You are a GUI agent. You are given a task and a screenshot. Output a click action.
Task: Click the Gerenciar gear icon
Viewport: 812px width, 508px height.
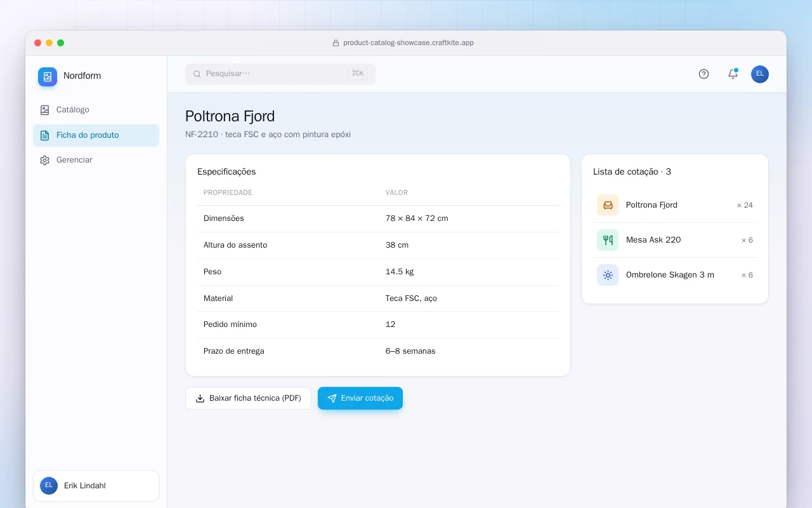[x=44, y=160]
